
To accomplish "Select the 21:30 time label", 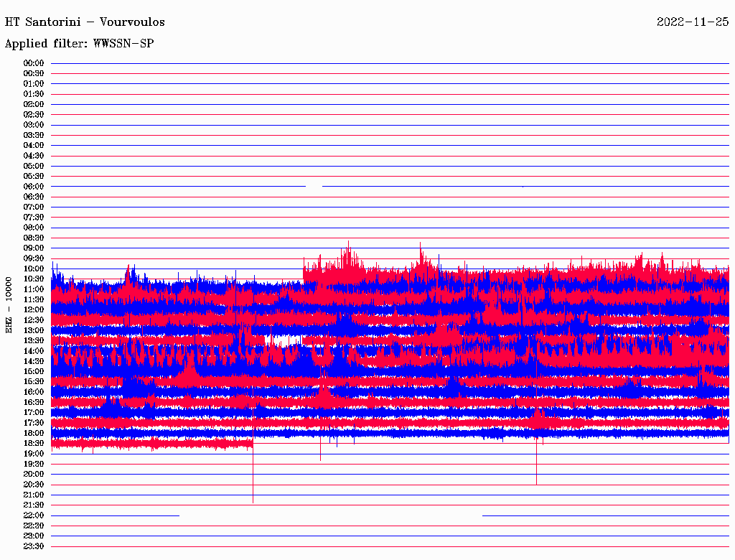I will click(34, 505).
